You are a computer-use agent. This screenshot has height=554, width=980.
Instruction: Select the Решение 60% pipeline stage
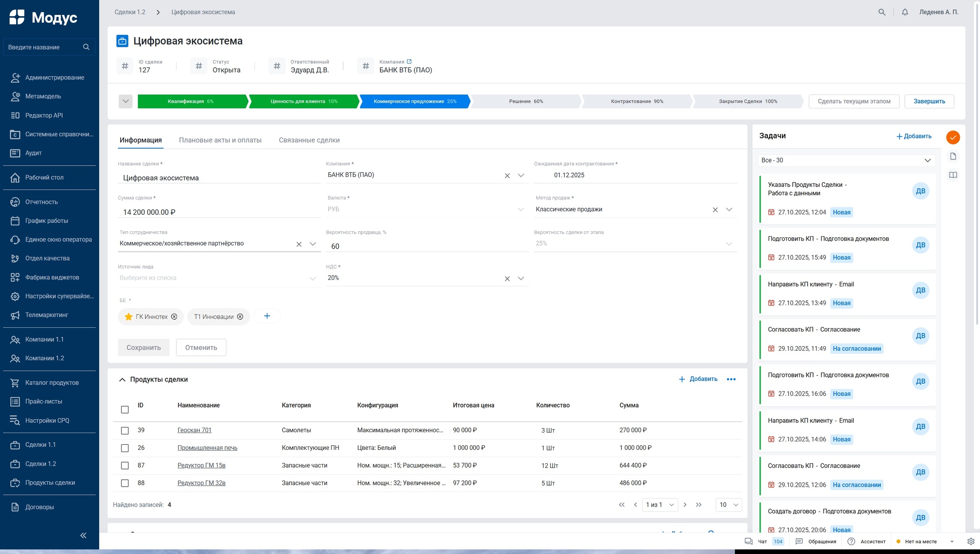tap(525, 101)
